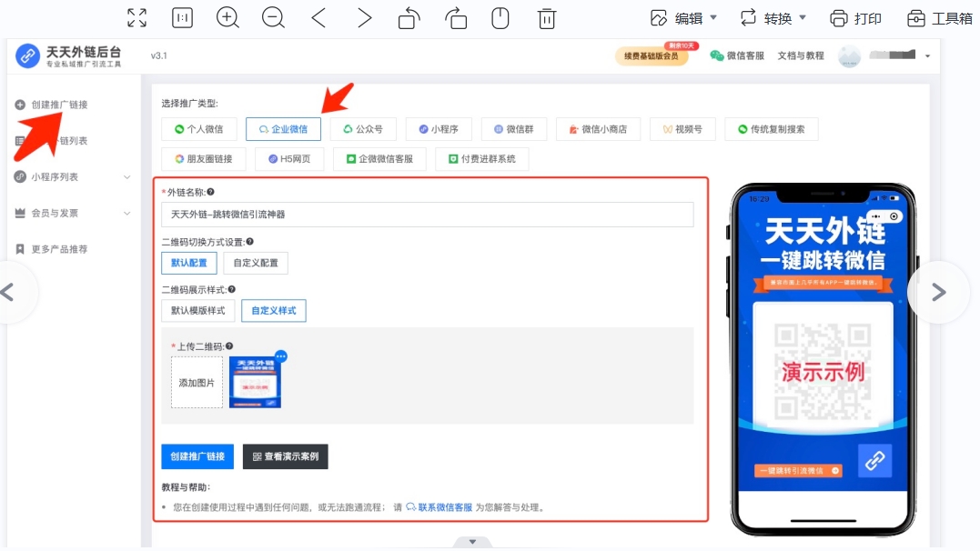Click the phone preview menu dots
The image size is (980, 551).
pos(876,216)
